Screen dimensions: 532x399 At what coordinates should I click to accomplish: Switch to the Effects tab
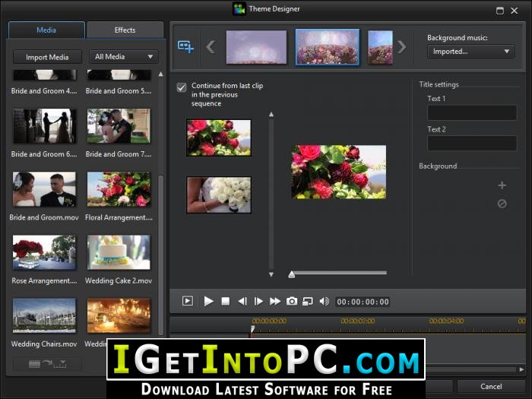[125, 30]
